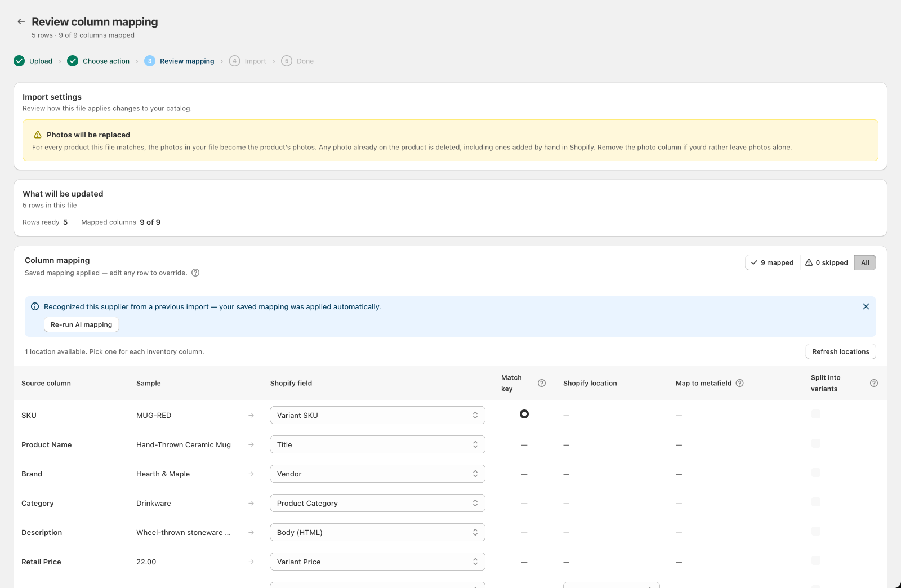
Task: Open the Body (HTML) field dropdown
Action: [377, 532]
